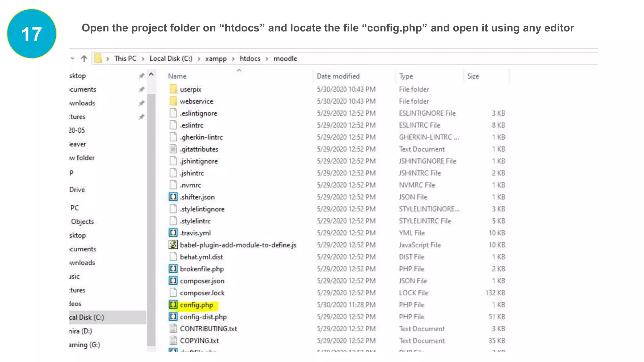Expand the chevron after This PC
This screenshot has height=362, width=644.
click(143, 59)
